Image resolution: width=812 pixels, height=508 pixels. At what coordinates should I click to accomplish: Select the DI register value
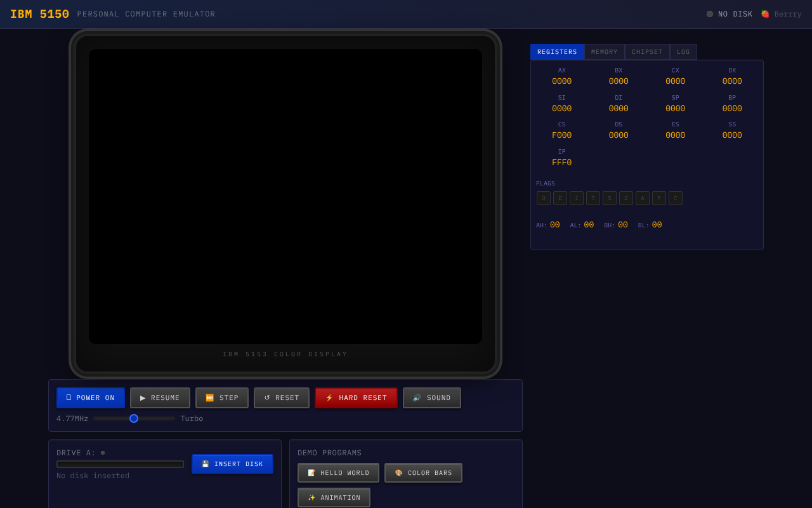tap(619, 109)
